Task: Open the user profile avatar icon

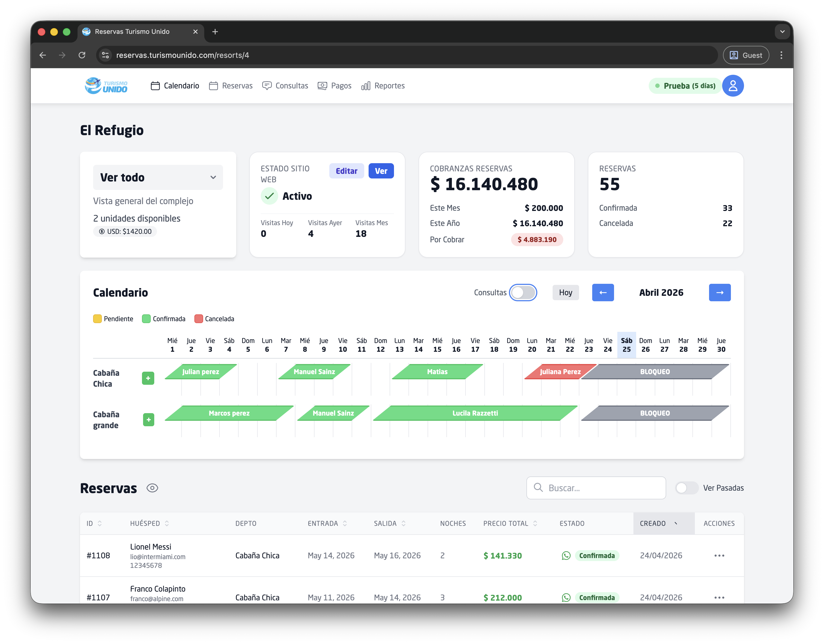Action: pos(732,86)
